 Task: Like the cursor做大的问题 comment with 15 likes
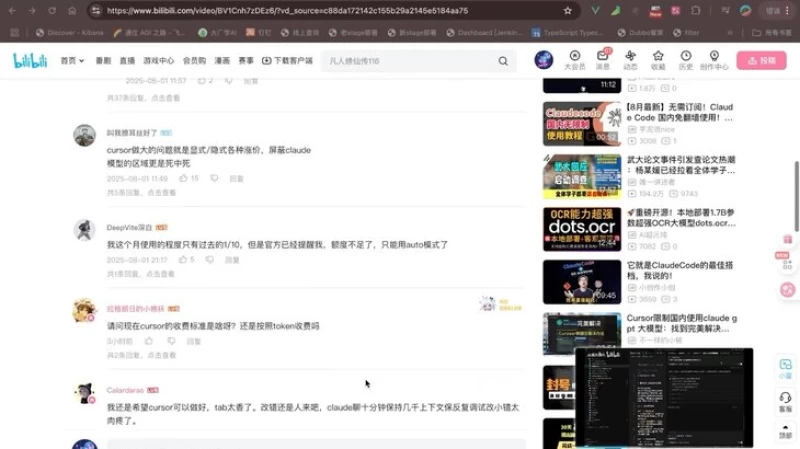(184, 178)
